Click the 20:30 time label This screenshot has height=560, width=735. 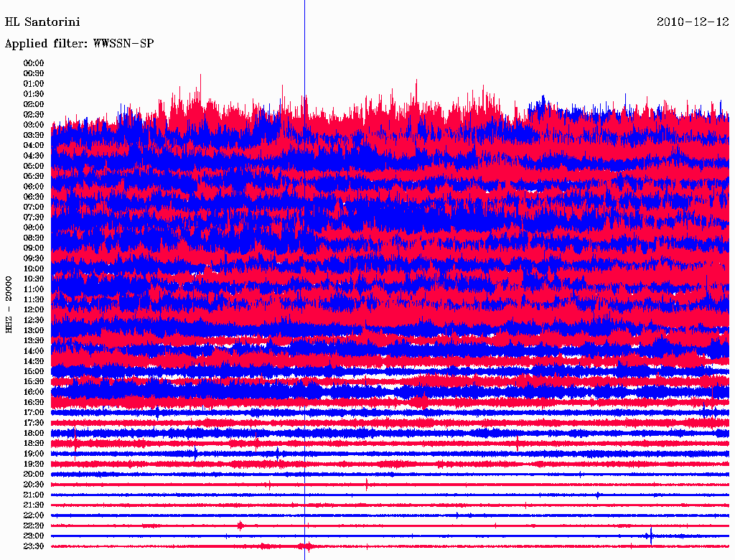34,485
